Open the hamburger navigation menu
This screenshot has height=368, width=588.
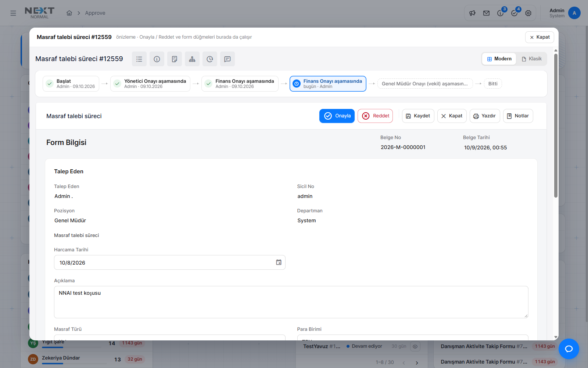click(13, 13)
